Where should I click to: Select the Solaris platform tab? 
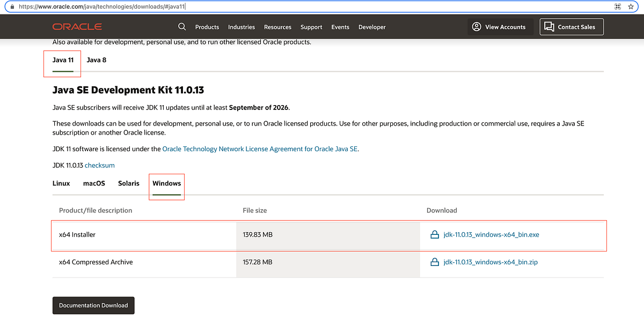(x=128, y=183)
